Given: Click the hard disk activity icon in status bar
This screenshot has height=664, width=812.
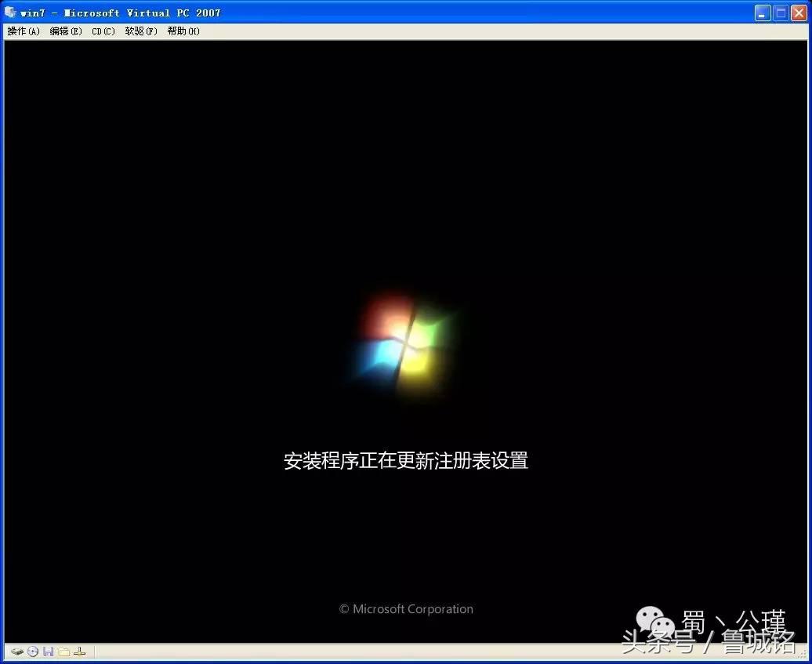Looking at the screenshot, I should [17, 651].
